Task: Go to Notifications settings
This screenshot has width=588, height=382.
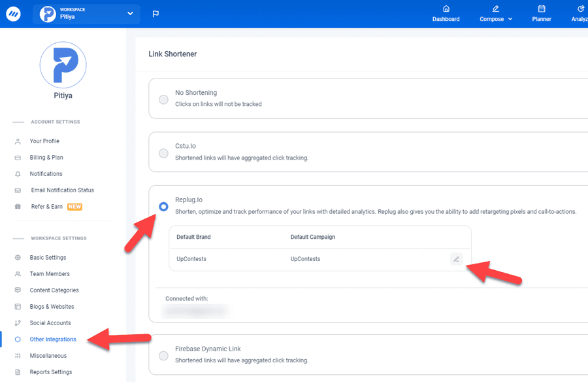Action: click(46, 174)
